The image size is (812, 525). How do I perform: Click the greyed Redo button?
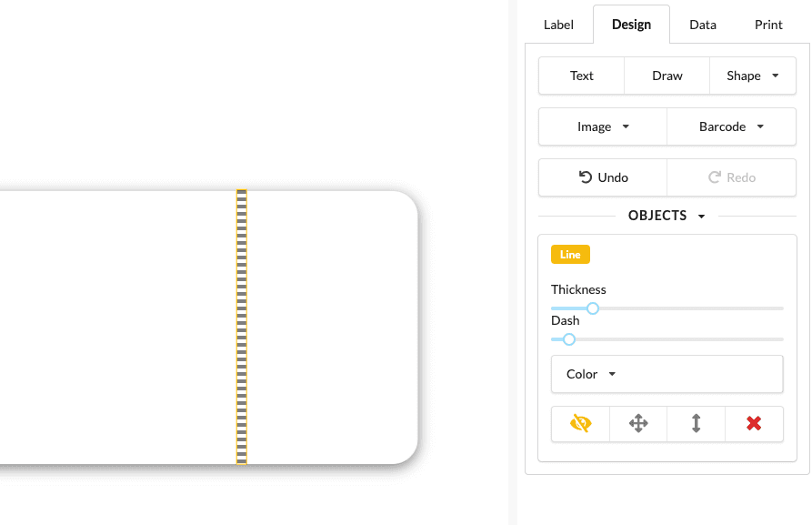[x=731, y=177]
